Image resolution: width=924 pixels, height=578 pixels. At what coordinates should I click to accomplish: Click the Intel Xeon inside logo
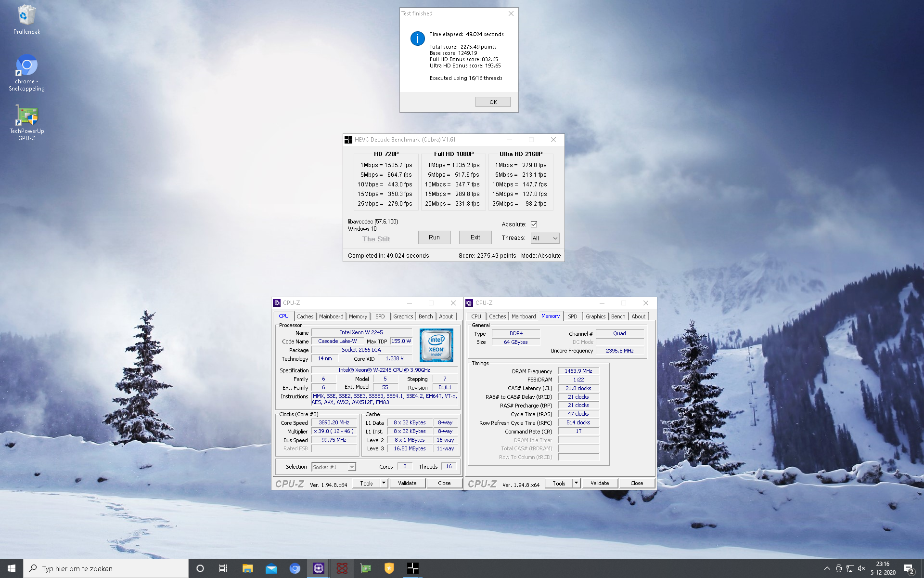(436, 345)
